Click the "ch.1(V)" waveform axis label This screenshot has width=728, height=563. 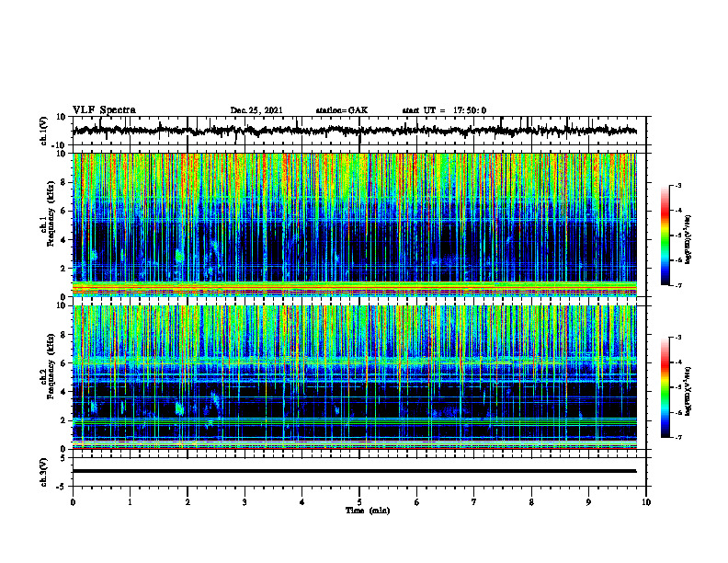(x=44, y=131)
